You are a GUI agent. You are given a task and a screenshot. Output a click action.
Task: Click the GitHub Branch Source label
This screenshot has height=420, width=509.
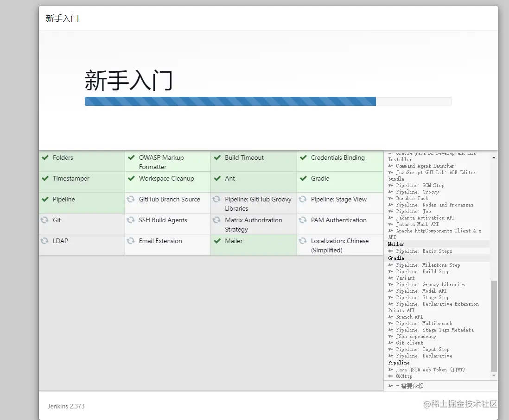[x=170, y=199]
